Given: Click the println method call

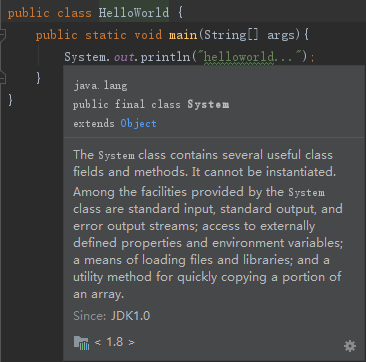Looking at the screenshot, I should (165, 57).
